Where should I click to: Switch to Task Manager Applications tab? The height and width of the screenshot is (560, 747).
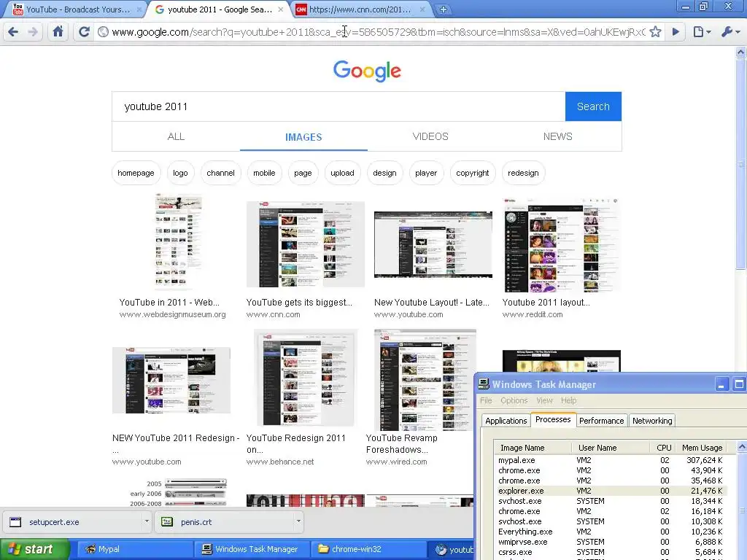pyautogui.click(x=506, y=421)
